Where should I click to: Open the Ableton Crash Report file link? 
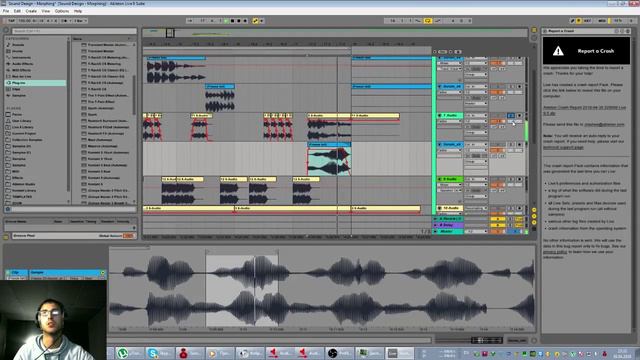(x=584, y=110)
